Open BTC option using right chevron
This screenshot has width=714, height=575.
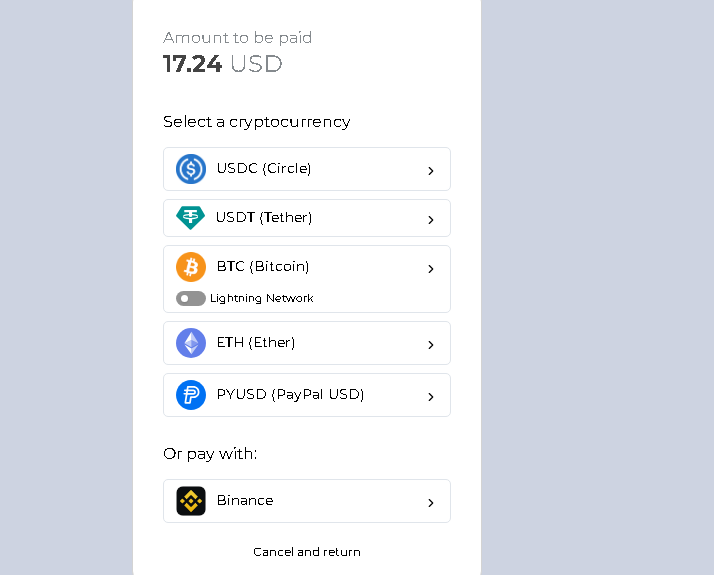coord(431,269)
